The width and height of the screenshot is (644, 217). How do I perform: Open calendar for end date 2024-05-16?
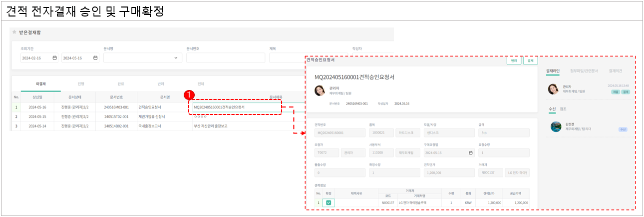95,58
